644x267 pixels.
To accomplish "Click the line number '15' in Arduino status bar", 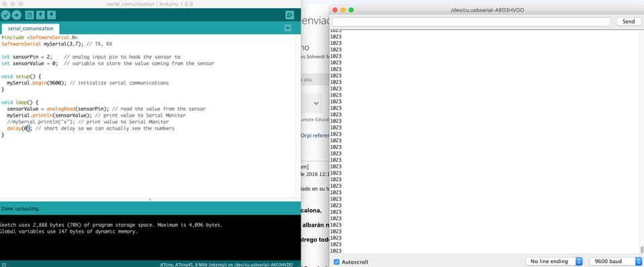I will click(4, 264).
